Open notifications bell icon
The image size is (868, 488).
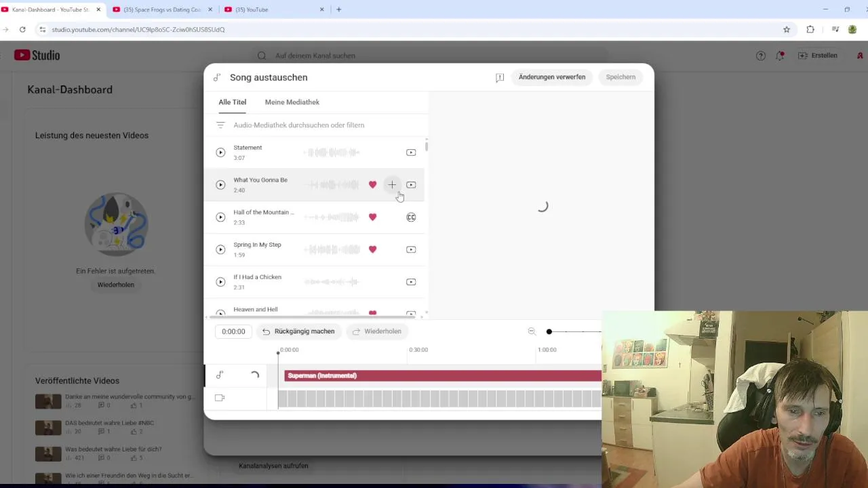pyautogui.click(x=780, y=56)
